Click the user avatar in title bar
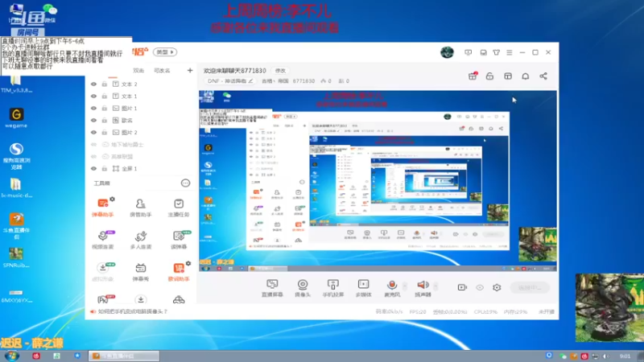Screen dimensions: 644x362 (447, 52)
